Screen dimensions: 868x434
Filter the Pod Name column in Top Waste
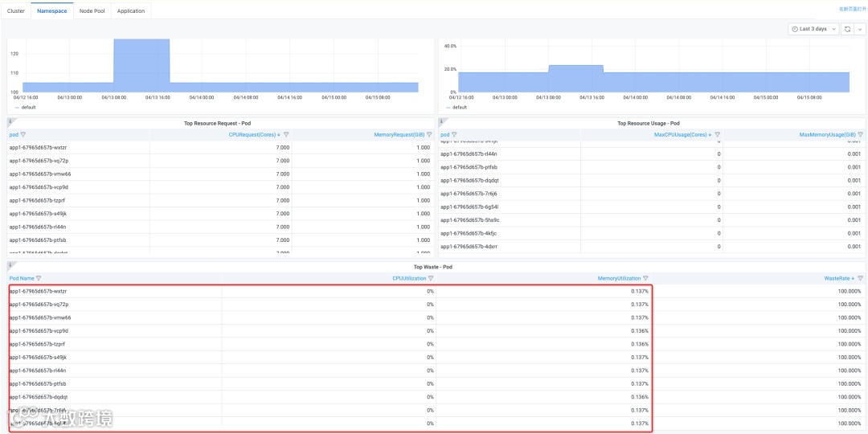pos(39,278)
